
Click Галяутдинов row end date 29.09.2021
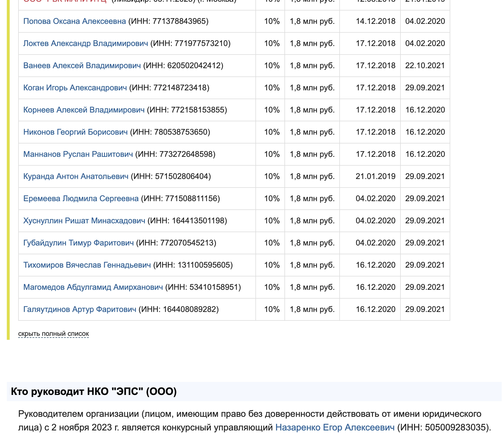tap(425, 309)
